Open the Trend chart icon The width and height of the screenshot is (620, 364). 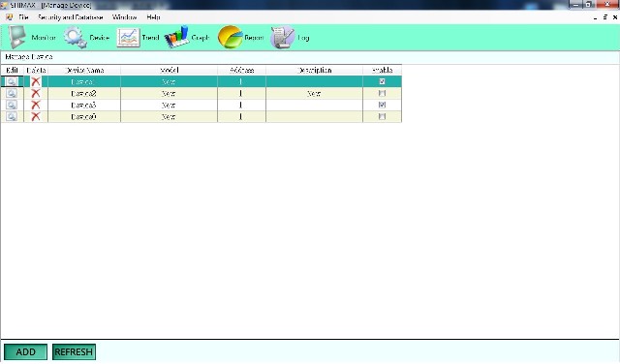pyautogui.click(x=128, y=38)
